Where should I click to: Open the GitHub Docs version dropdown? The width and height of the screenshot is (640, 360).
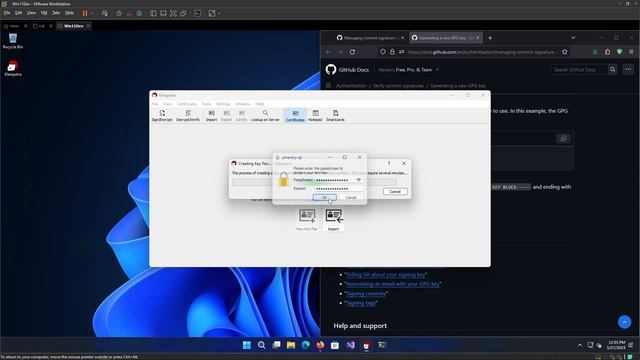point(409,70)
